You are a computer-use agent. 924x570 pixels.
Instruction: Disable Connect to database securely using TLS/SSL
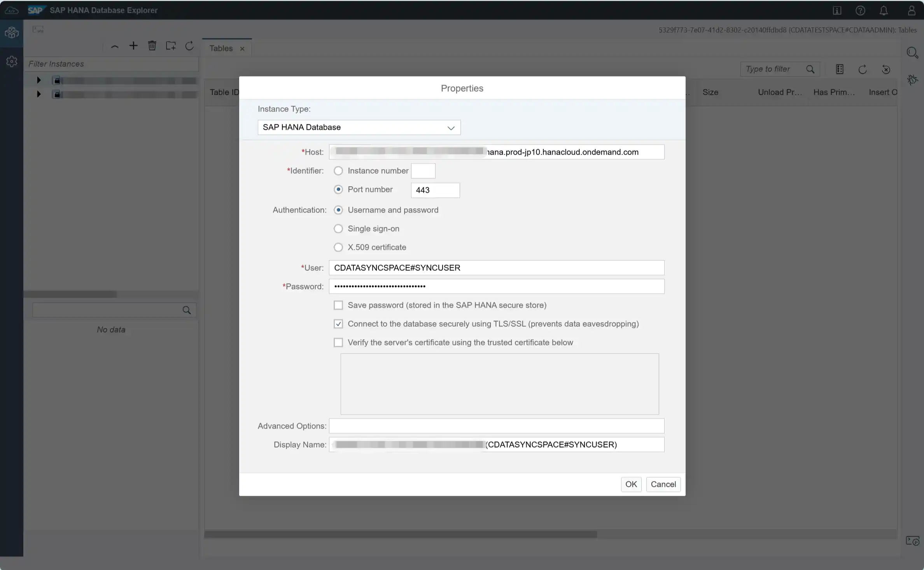point(338,323)
